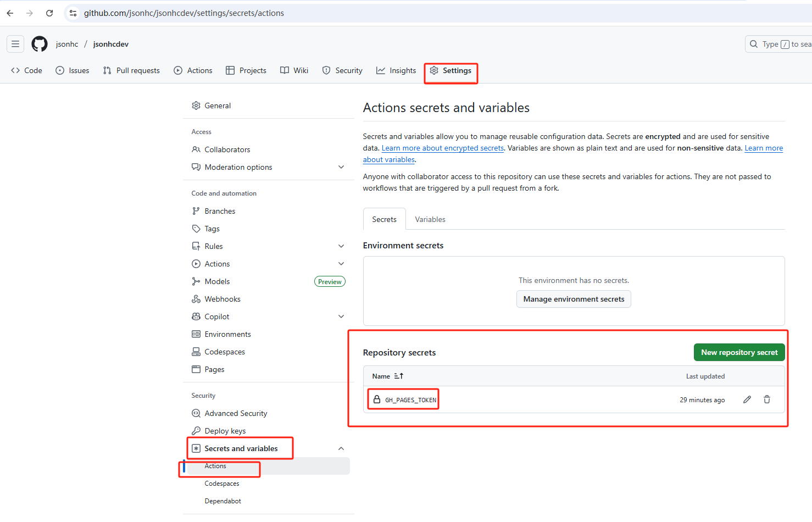Screen dimensions: 812x522
Task: Go back with the browser back arrow
Action: pos(10,13)
